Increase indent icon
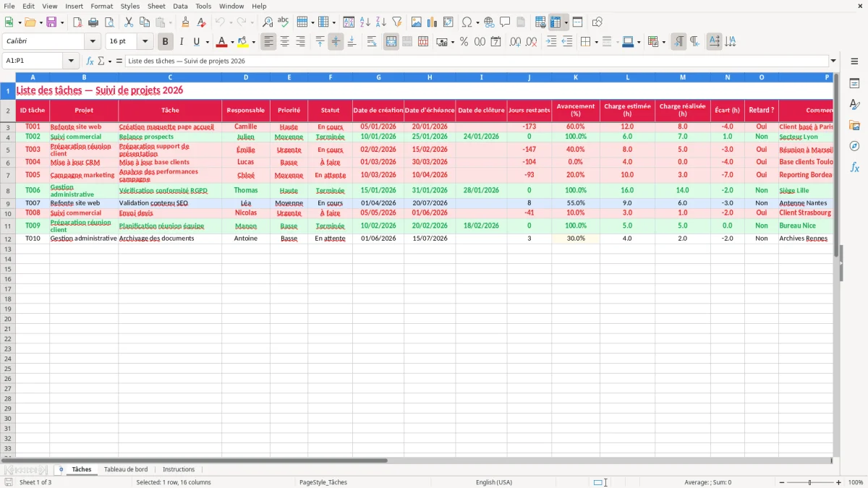 coord(551,42)
